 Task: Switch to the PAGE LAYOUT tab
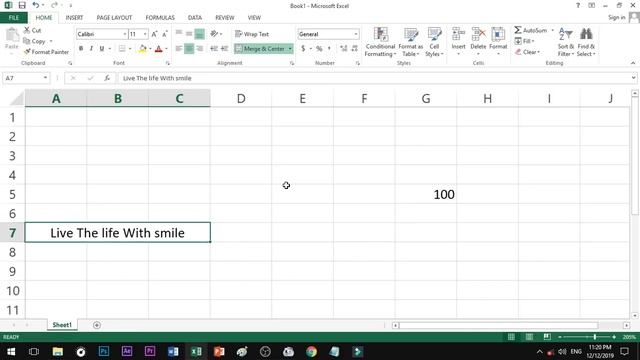point(114,18)
